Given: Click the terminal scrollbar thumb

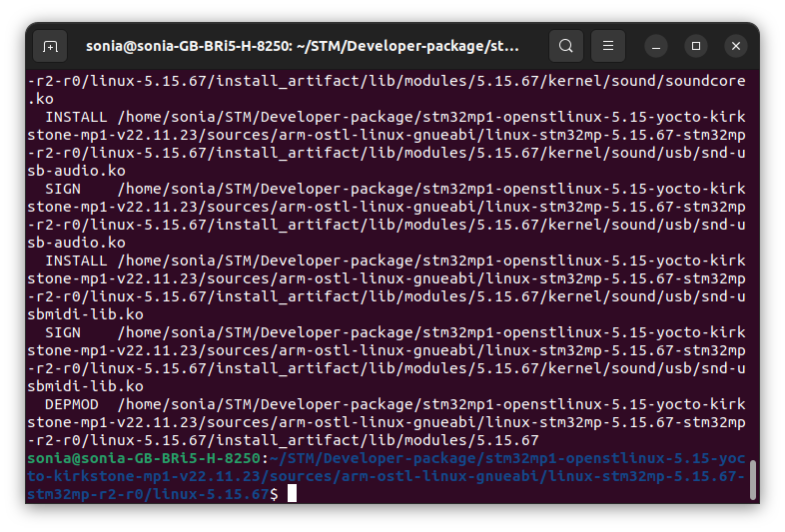Looking at the screenshot, I should (x=752, y=480).
